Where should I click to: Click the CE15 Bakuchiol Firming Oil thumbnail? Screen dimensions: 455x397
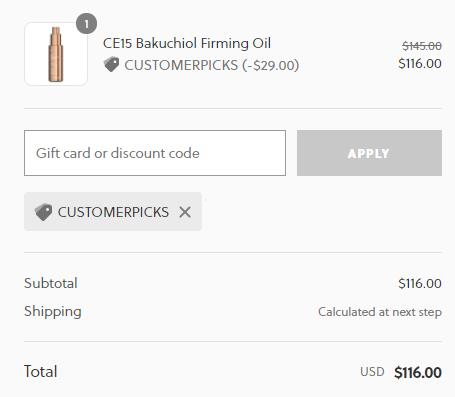coord(56,54)
